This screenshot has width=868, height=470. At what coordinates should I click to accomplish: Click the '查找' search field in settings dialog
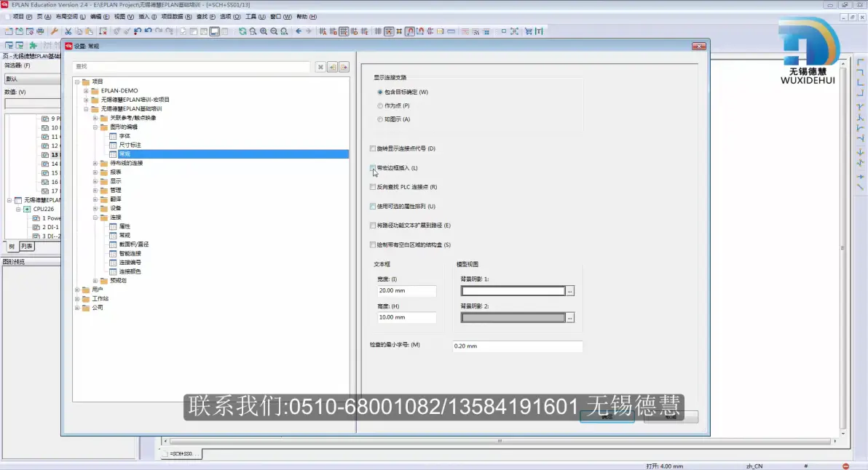click(192, 67)
